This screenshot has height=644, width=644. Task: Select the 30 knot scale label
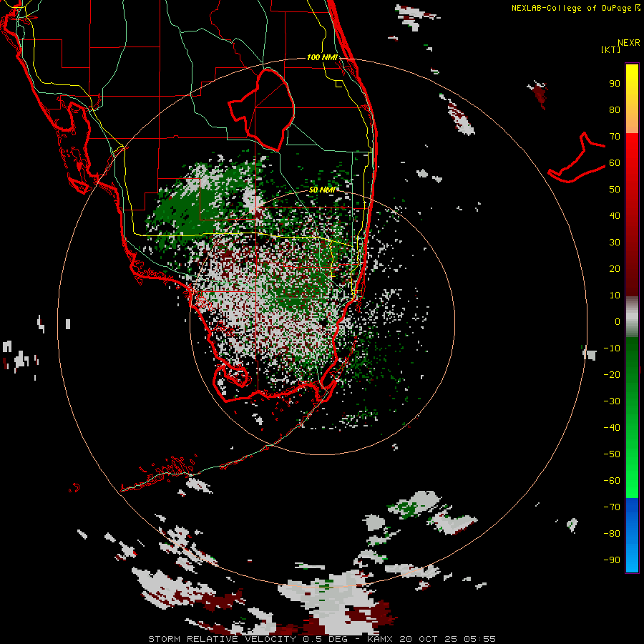point(615,243)
